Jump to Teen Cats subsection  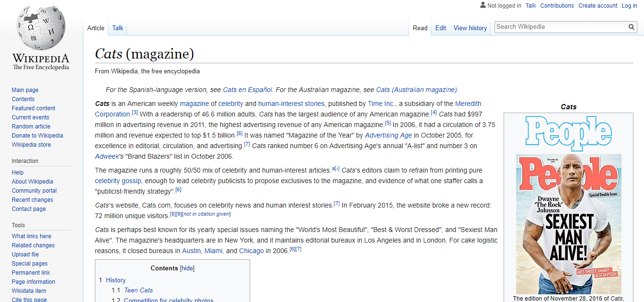138,290
